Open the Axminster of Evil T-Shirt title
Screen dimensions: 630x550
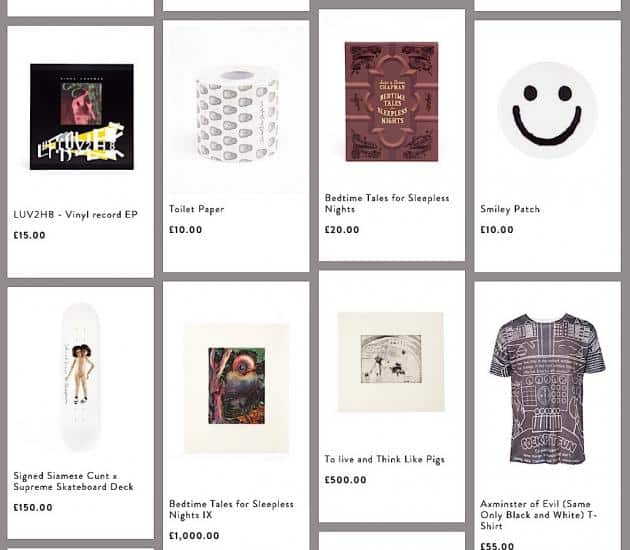click(x=538, y=515)
